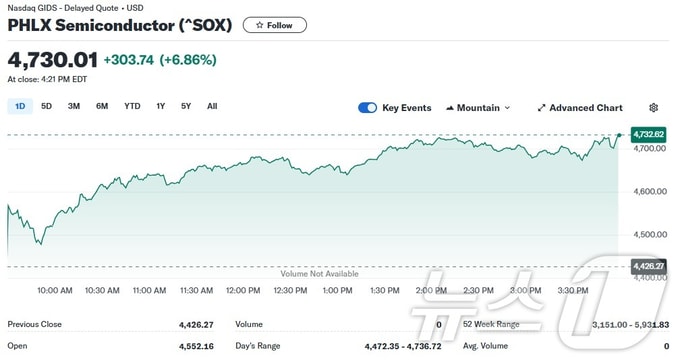
Task: Click the Key Events label
Action: (406, 108)
